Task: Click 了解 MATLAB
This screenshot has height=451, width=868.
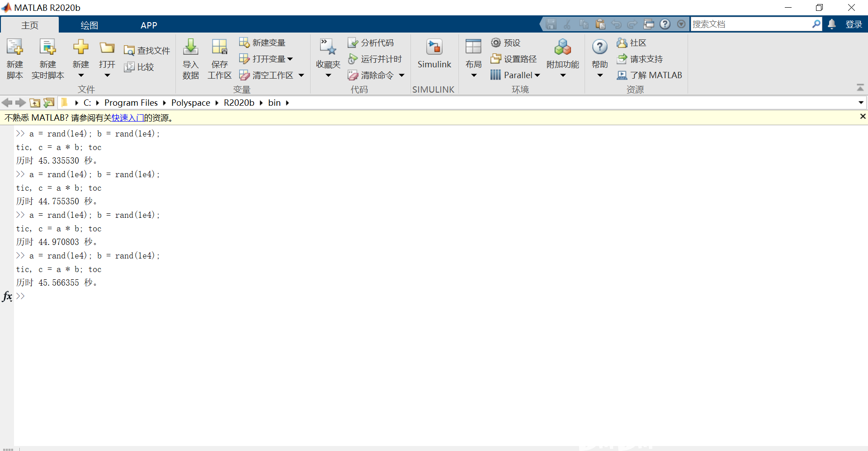Action: 649,75
